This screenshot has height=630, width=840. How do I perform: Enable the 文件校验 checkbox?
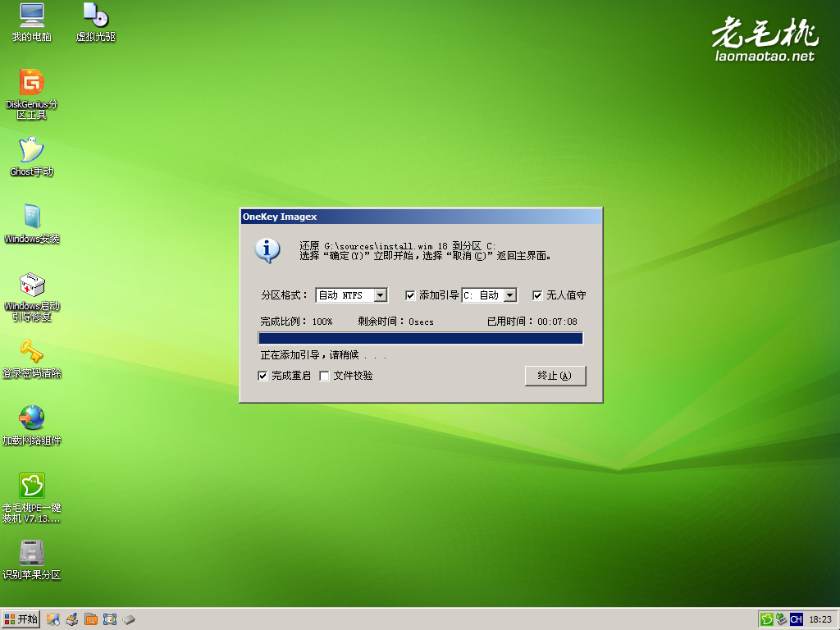(x=324, y=376)
